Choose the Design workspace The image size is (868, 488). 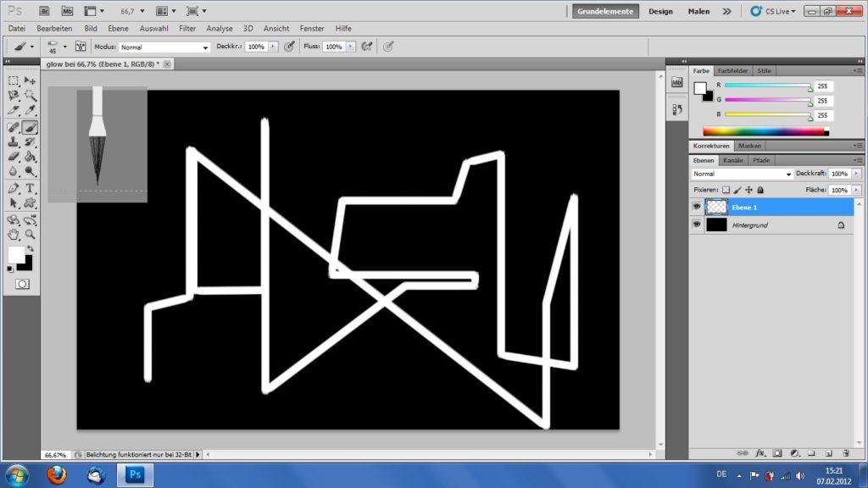coord(660,11)
